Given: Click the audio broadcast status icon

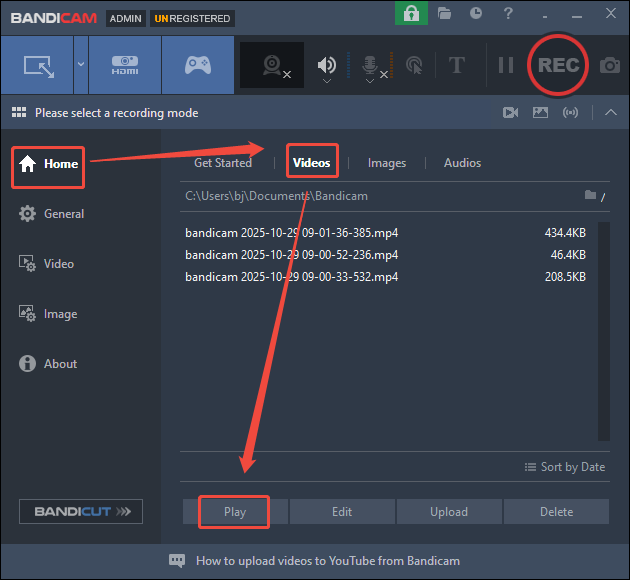Looking at the screenshot, I should 571,112.
